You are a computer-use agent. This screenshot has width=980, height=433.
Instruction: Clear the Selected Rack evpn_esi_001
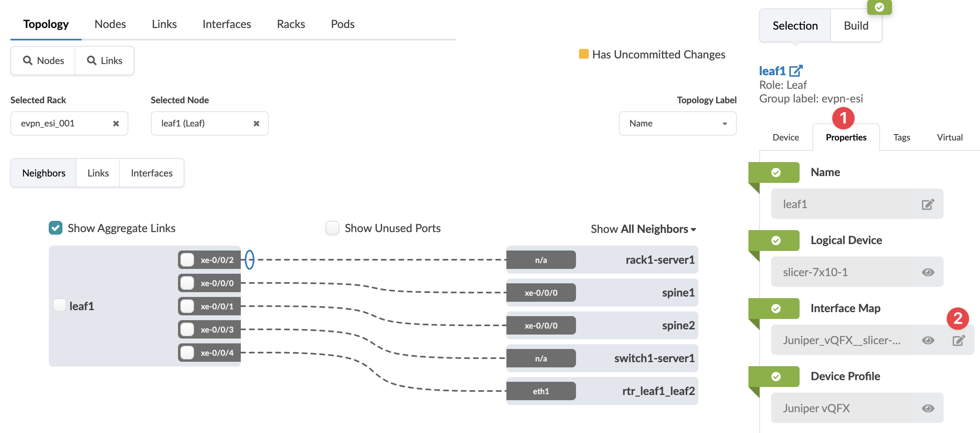[x=116, y=124]
